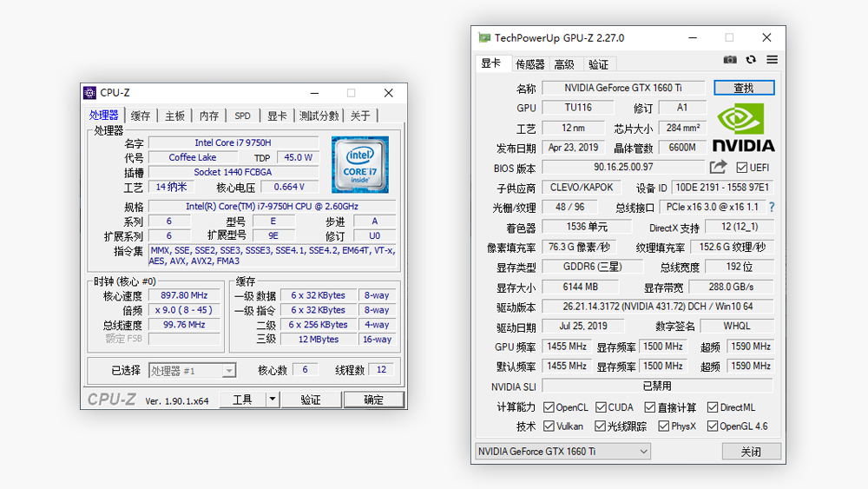868x489 pixels.
Task: Click the 验证 button in CPU-Z
Action: pos(311,400)
